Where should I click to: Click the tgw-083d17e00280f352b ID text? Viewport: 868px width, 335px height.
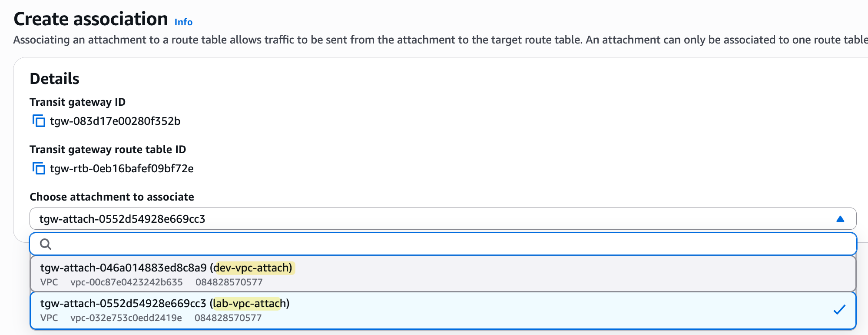pyautogui.click(x=115, y=121)
